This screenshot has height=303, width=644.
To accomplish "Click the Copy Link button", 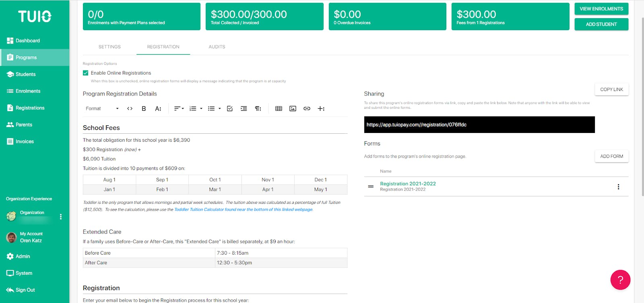I will [x=611, y=89].
